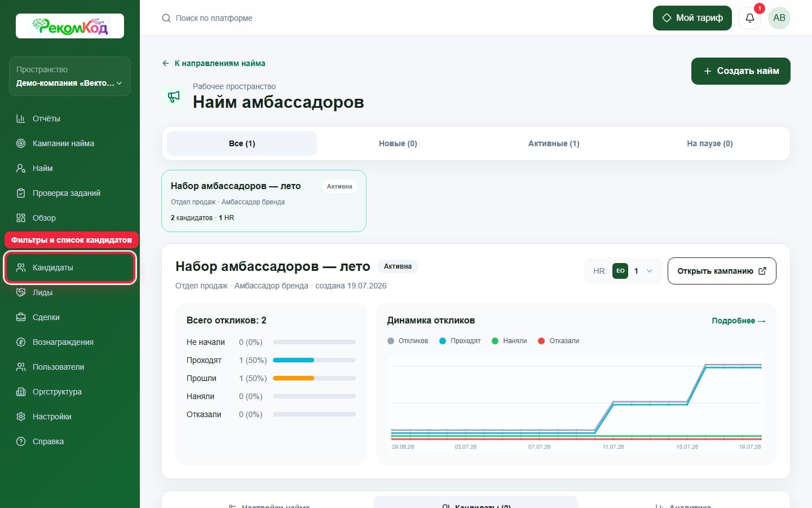Go back via К направлениям найма link
The width and height of the screenshot is (812, 508).
(214, 63)
